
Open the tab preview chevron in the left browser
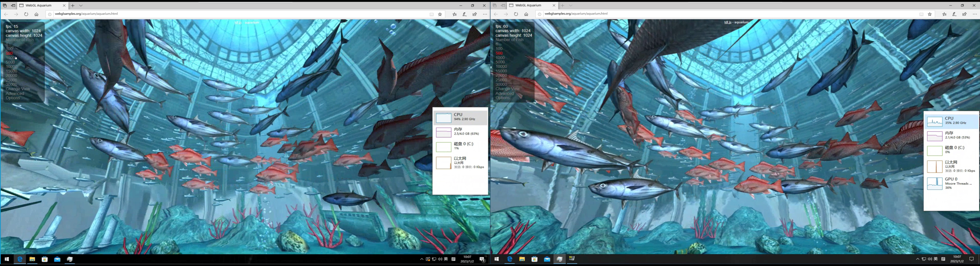(81, 6)
